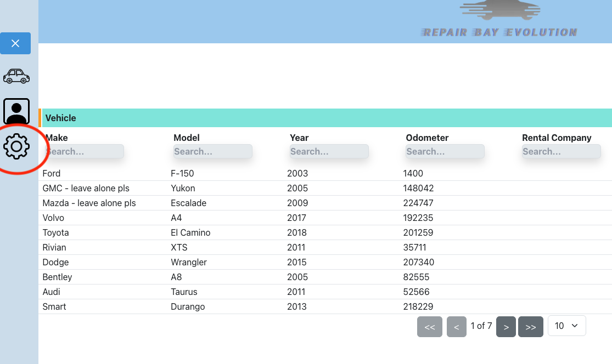Focus the Odometer search box
The image size is (612, 364).
(445, 151)
